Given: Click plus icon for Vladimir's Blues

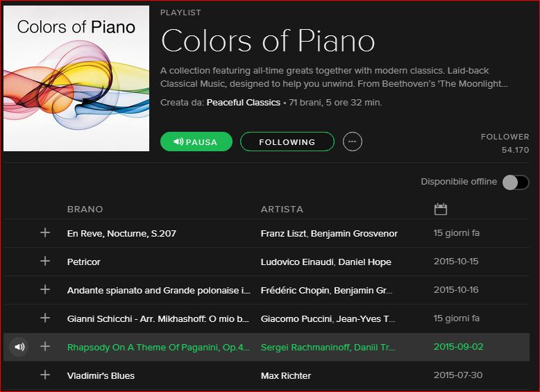Looking at the screenshot, I should click(x=45, y=375).
